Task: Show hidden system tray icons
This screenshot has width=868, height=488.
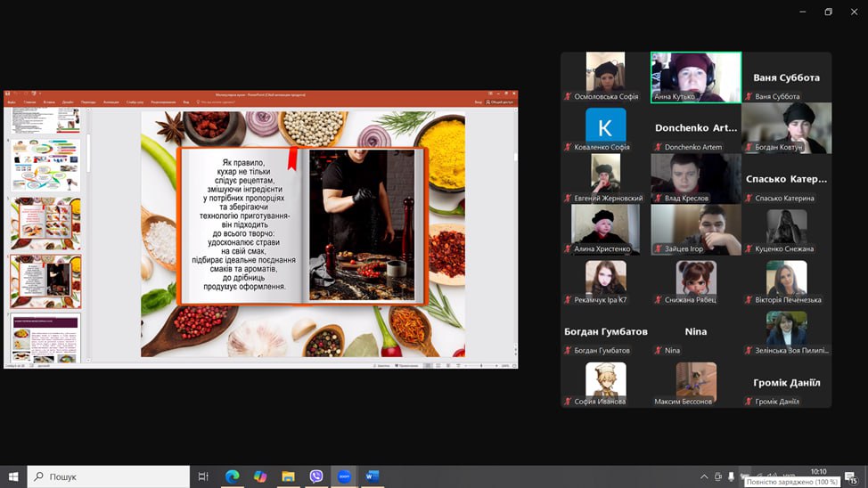Action: [x=704, y=476]
